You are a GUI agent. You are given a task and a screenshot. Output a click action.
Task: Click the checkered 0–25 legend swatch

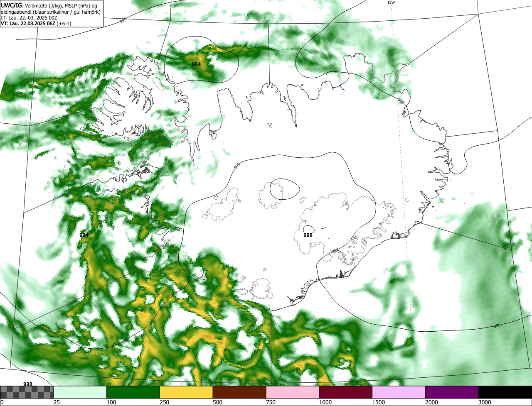27,392
